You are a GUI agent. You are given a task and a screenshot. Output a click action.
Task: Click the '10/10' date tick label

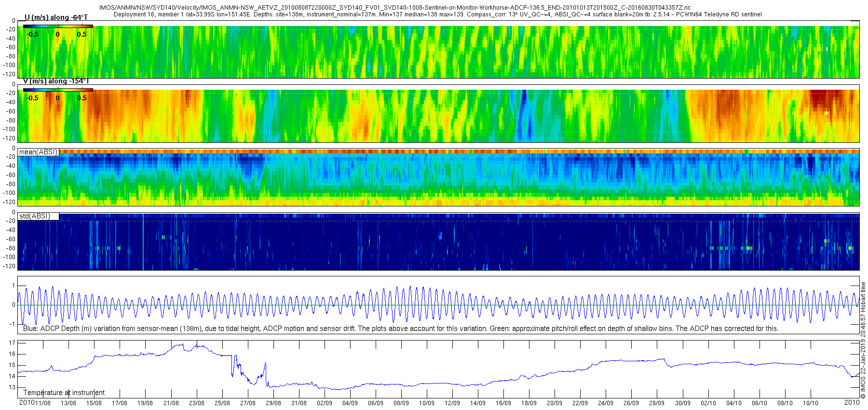pyautogui.click(x=810, y=403)
